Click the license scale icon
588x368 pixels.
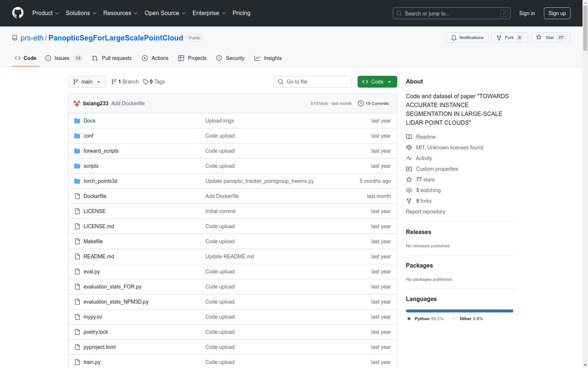point(409,148)
